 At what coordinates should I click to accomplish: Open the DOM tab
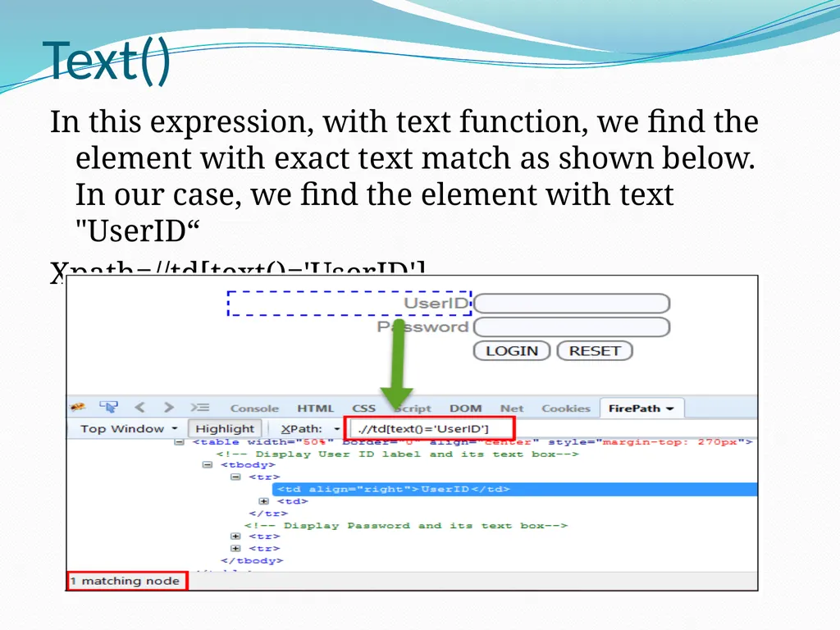[466, 409]
